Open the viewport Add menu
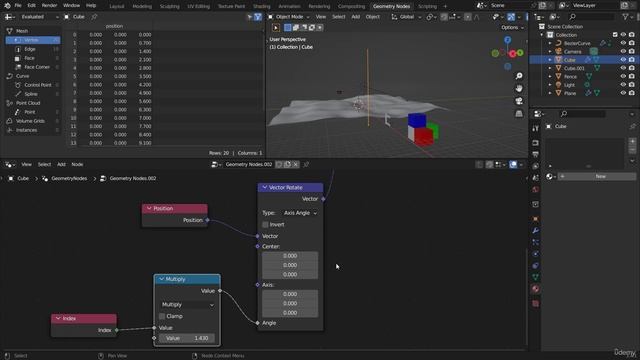640x360 pixels. [x=356, y=17]
